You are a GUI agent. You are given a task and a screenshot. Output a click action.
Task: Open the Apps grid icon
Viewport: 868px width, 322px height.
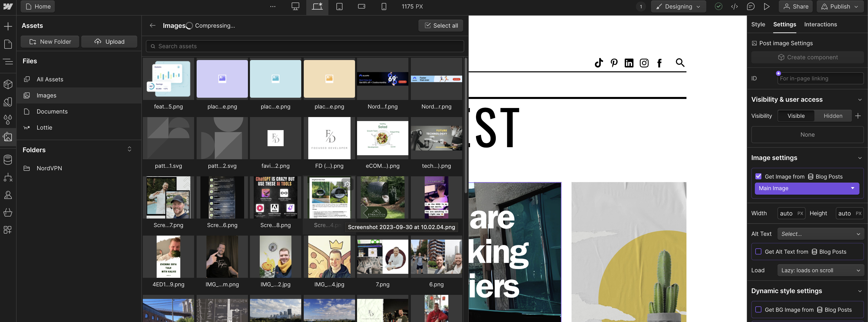[x=8, y=230]
